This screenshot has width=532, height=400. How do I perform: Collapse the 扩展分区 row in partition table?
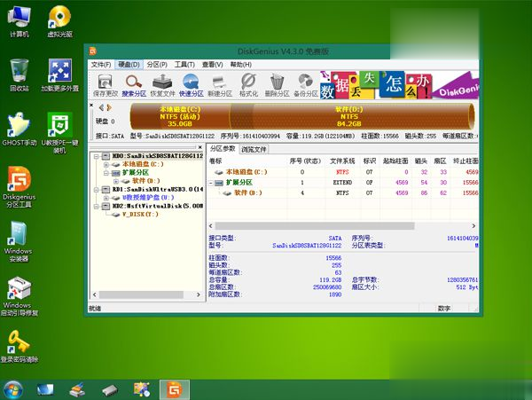coord(210,182)
